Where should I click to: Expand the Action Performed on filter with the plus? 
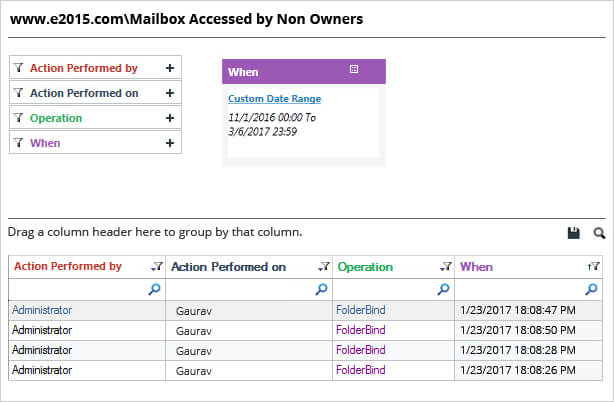pos(170,93)
